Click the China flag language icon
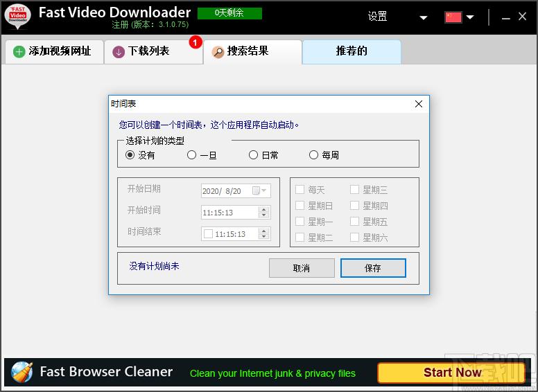Image resolution: width=538 pixels, height=392 pixels. (x=453, y=17)
